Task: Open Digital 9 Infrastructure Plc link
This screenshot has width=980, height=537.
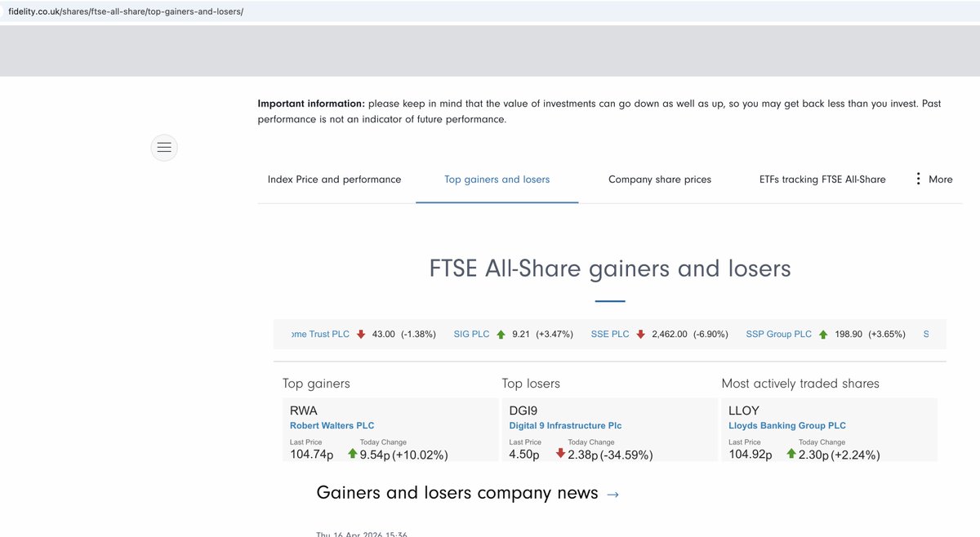Action: point(565,426)
